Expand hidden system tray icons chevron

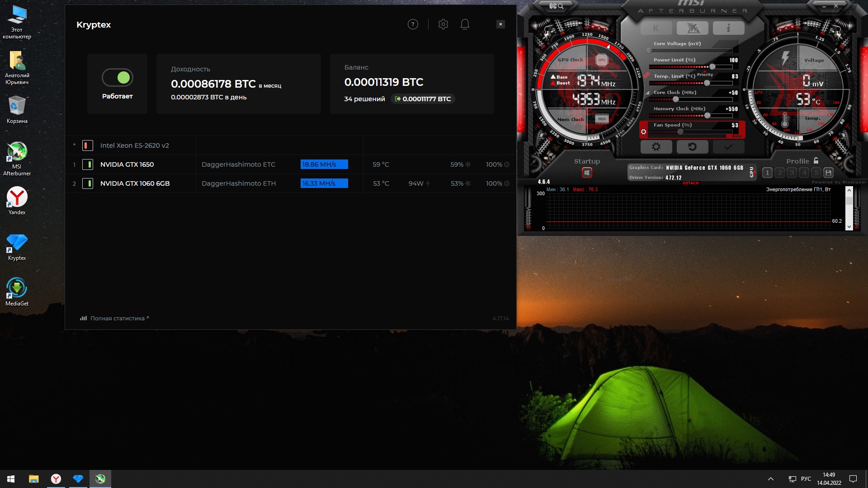771,479
